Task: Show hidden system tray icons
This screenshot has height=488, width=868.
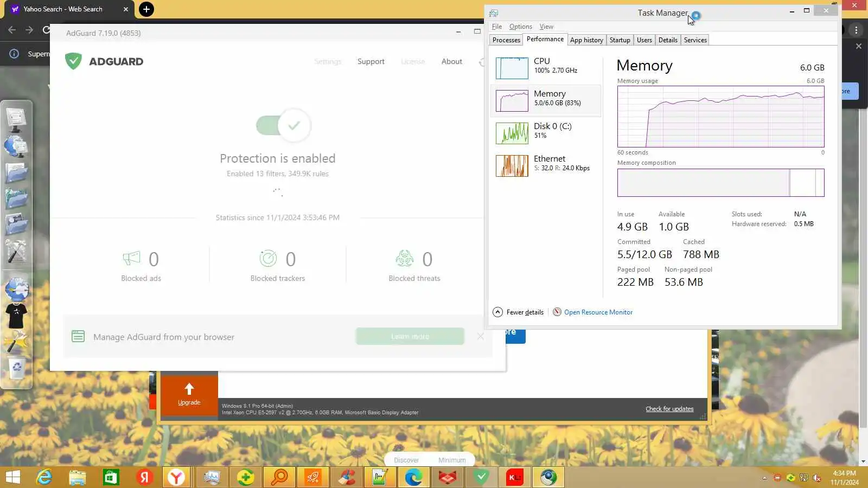Action: click(x=764, y=478)
